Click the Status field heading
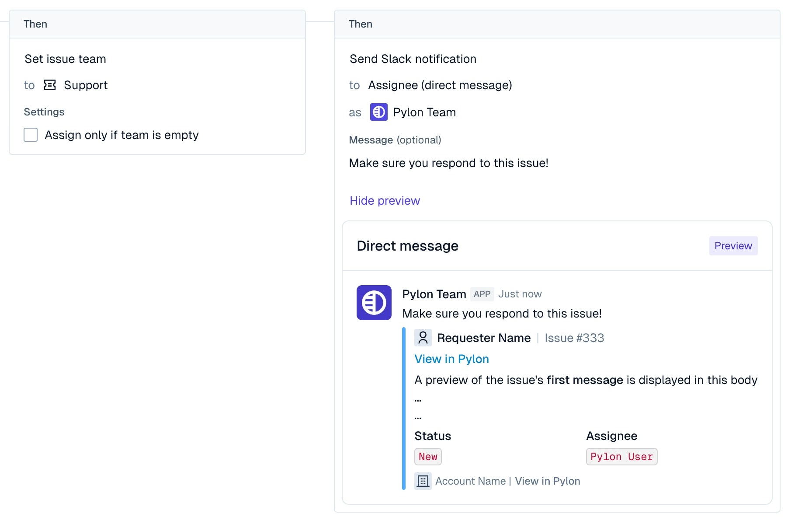Image resolution: width=812 pixels, height=517 pixels. click(433, 436)
